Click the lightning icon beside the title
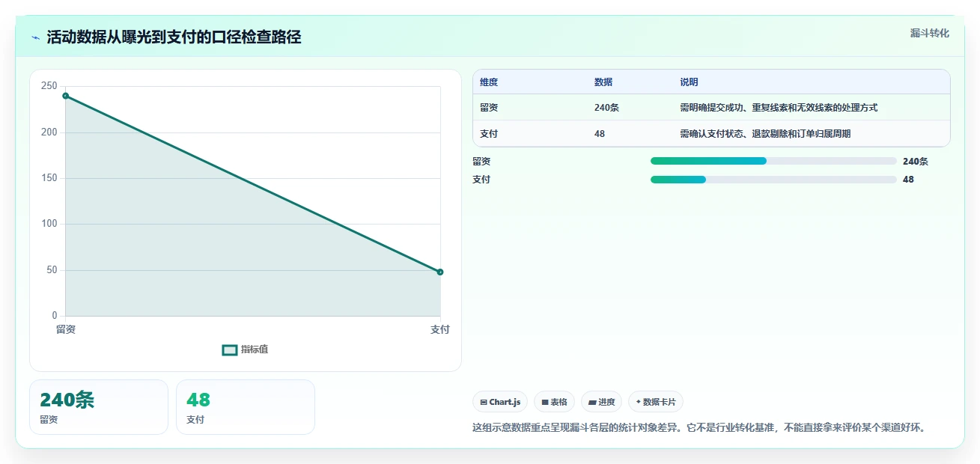The width and height of the screenshot is (980, 464). 35,37
